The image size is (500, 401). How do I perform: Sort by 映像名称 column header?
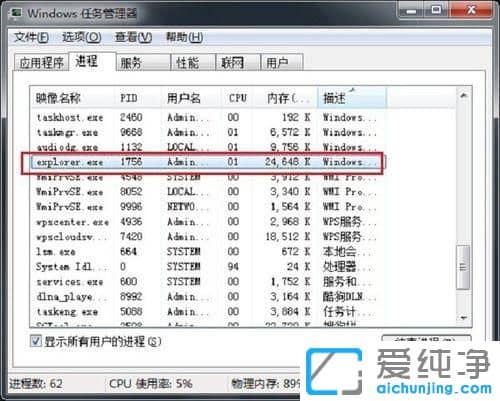click(72, 98)
